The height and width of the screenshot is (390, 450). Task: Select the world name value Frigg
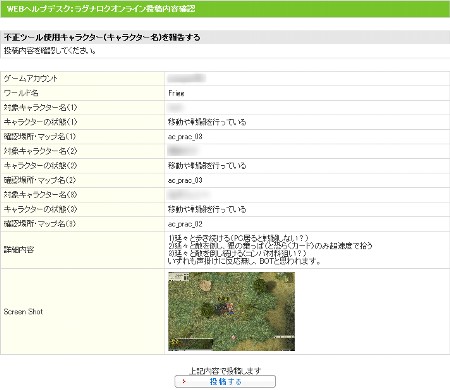point(176,93)
